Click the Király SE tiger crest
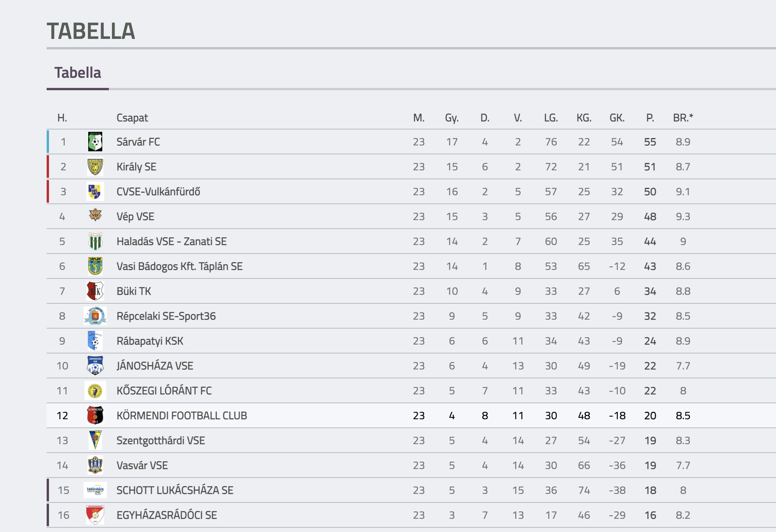The width and height of the screenshot is (776, 532). tap(95, 167)
